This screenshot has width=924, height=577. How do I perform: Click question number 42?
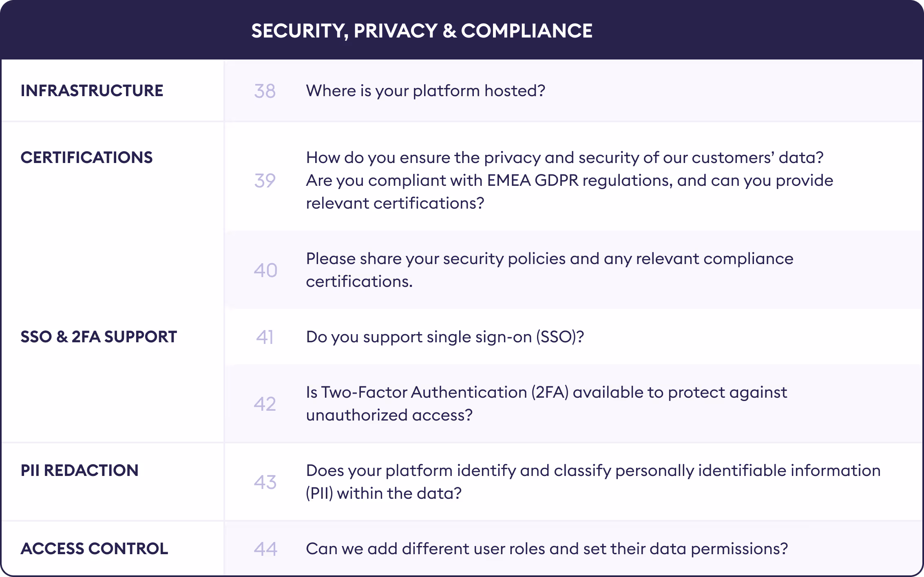point(265,404)
